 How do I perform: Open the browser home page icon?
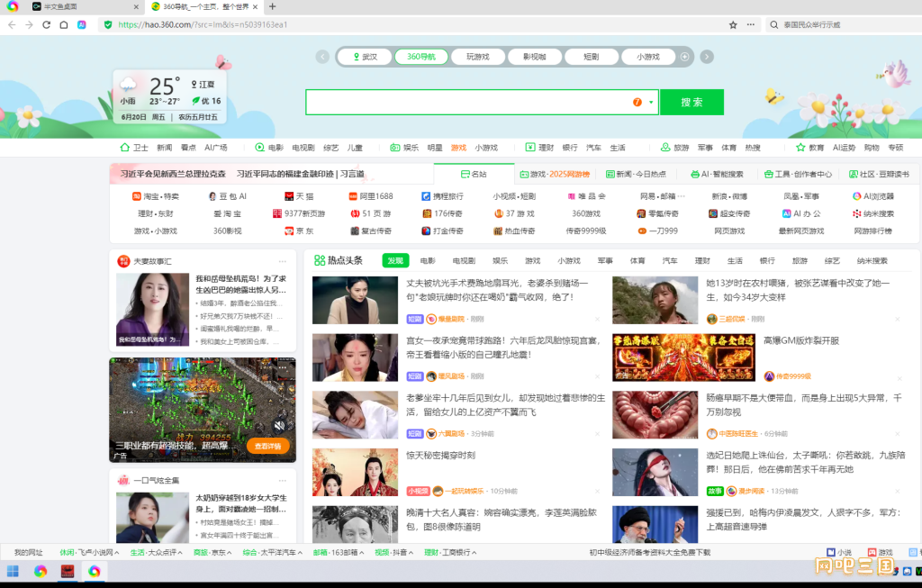coord(64,24)
